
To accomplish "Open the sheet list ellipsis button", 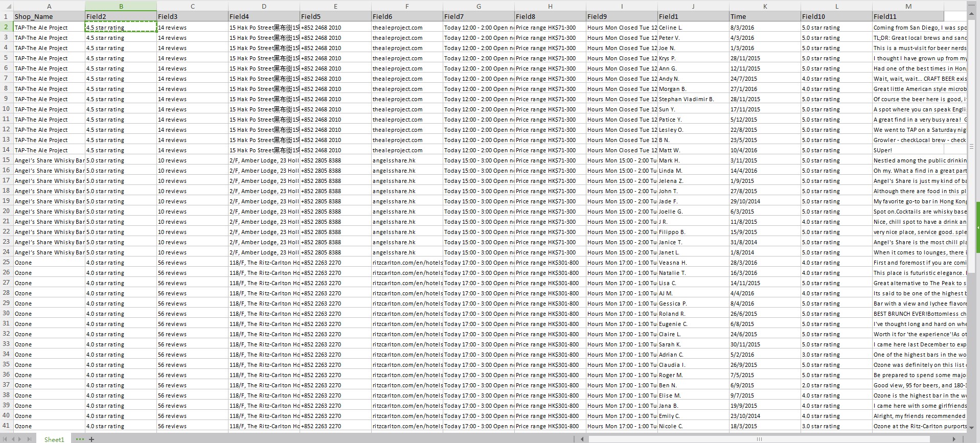I will click(x=80, y=439).
